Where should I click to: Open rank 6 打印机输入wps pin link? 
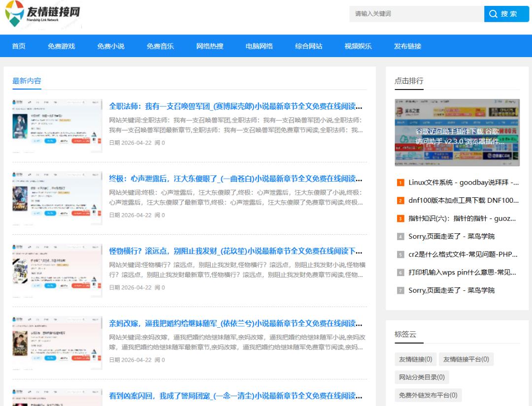pyautogui.click(x=462, y=272)
